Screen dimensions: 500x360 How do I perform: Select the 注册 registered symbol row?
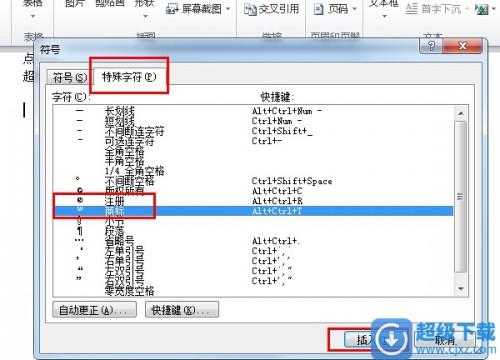pos(253,201)
